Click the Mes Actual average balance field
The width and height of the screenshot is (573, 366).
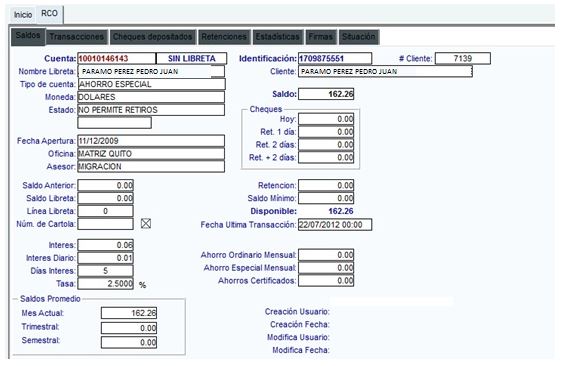pos(129,313)
